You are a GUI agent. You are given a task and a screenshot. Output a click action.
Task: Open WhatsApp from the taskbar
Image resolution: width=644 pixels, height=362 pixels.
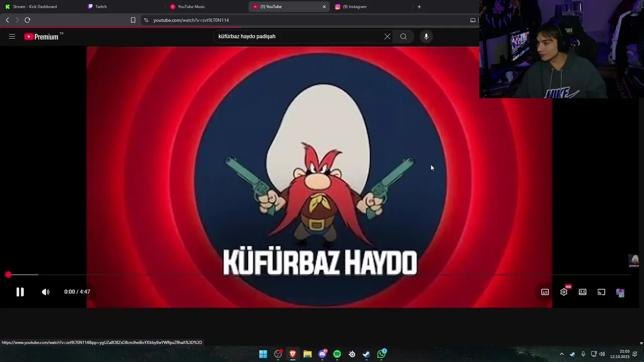382,354
